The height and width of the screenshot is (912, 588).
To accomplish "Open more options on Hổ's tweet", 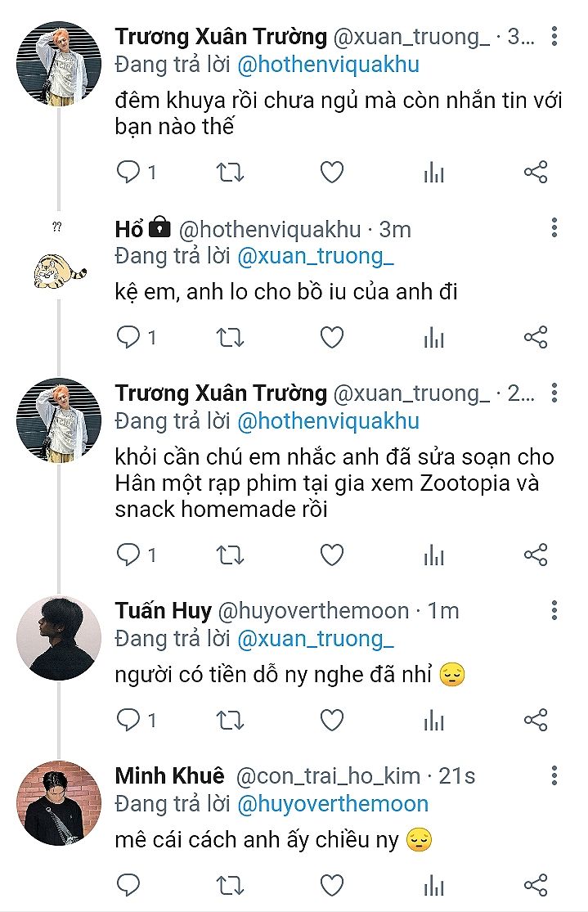I will [554, 227].
